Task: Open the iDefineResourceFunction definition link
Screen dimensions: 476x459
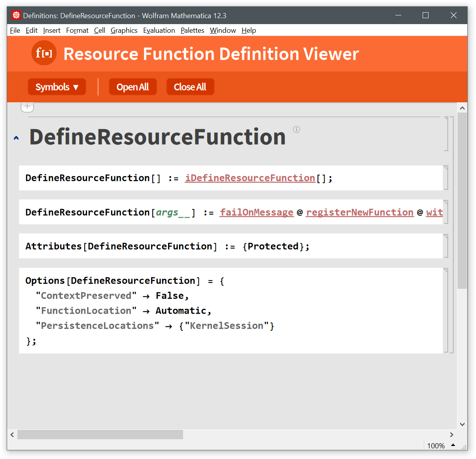Action: (250, 178)
